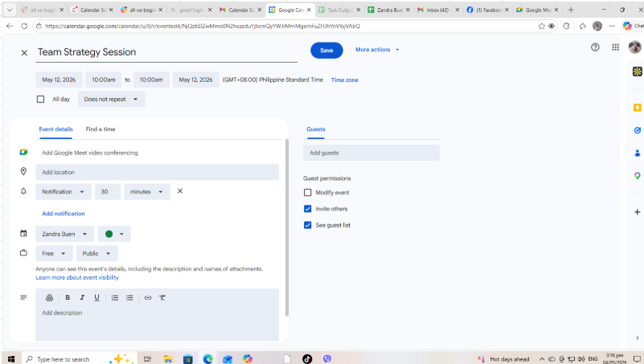Insert a numbered list in description
This screenshot has height=364, width=644.
115,298
